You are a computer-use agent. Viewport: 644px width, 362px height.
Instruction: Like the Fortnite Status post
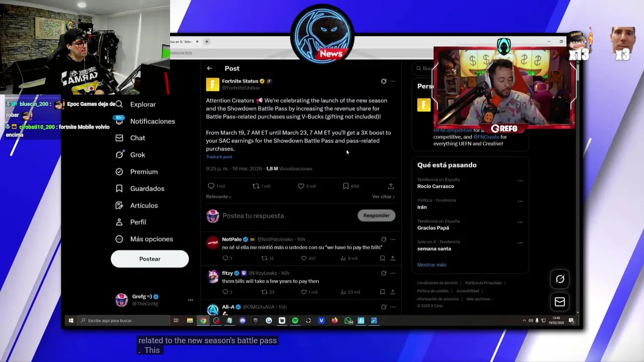[x=301, y=186]
